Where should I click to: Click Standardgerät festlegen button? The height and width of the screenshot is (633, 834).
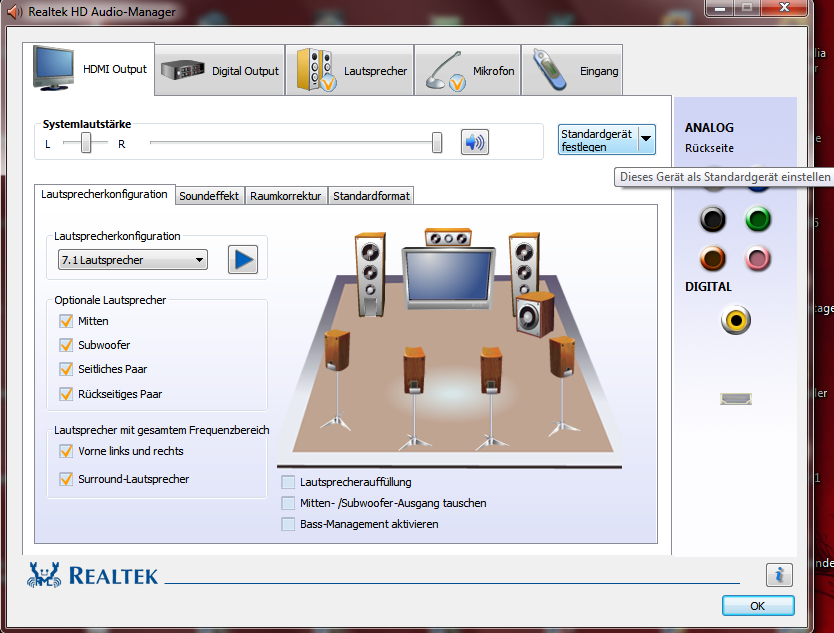(598, 139)
